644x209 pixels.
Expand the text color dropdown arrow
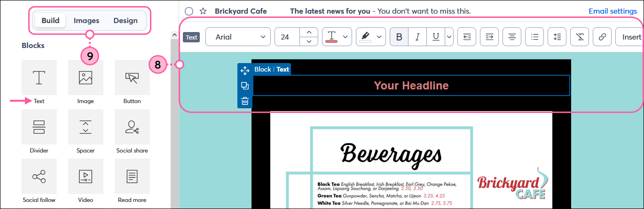(x=346, y=37)
